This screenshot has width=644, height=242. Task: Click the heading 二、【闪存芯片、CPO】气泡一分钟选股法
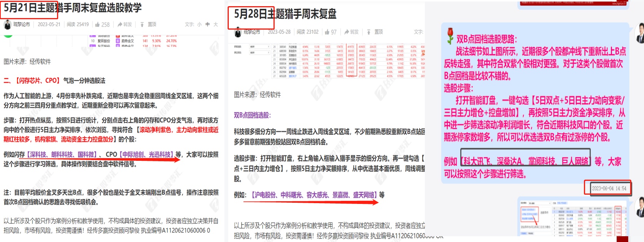(54, 81)
